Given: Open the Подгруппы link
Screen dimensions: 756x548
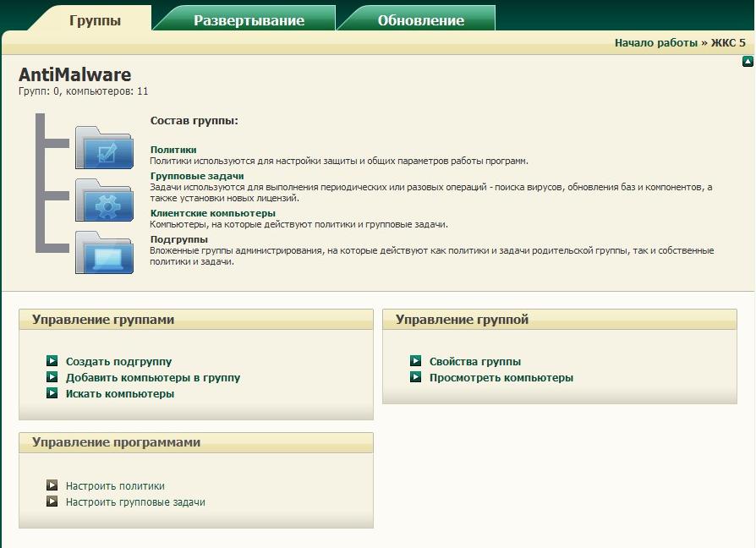Looking at the screenshot, I should pyautogui.click(x=179, y=239).
